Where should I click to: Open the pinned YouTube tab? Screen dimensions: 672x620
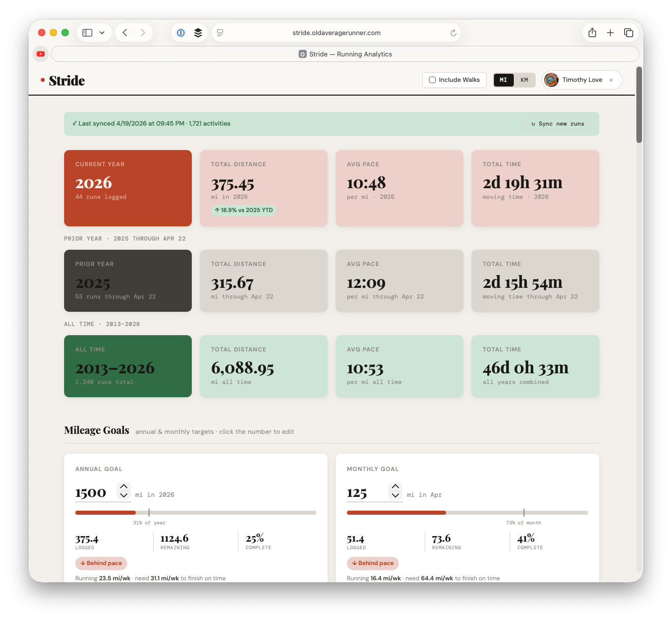[x=41, y=54]
